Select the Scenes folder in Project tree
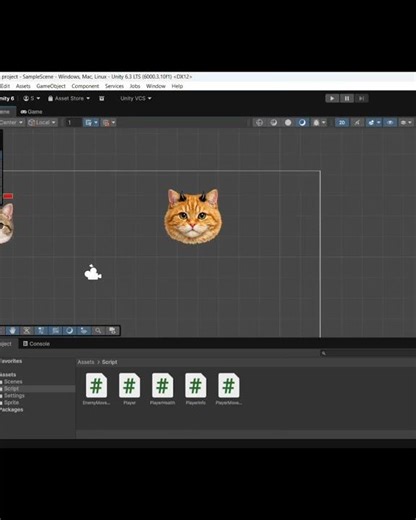Viewport: 416px width, 520px height. (x=13, y=382)
